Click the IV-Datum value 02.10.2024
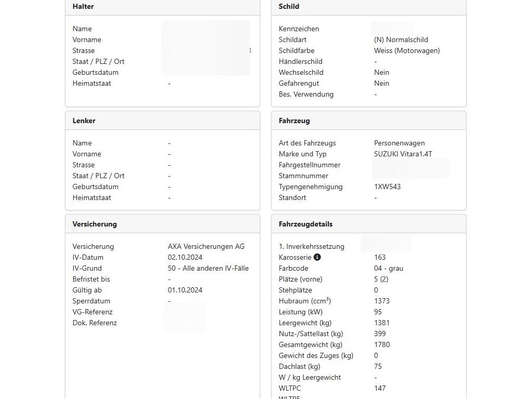The height and width of the screenshot is (399, 532). (x=185, y=258)
